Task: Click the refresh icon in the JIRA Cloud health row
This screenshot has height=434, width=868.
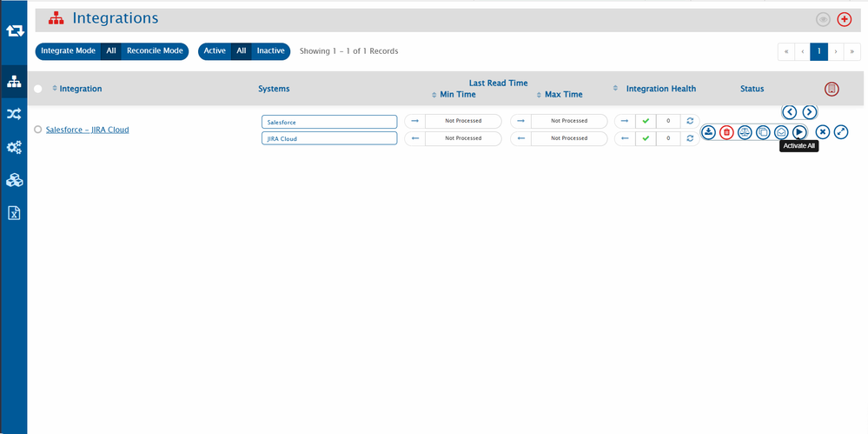Action: point(690,138)
